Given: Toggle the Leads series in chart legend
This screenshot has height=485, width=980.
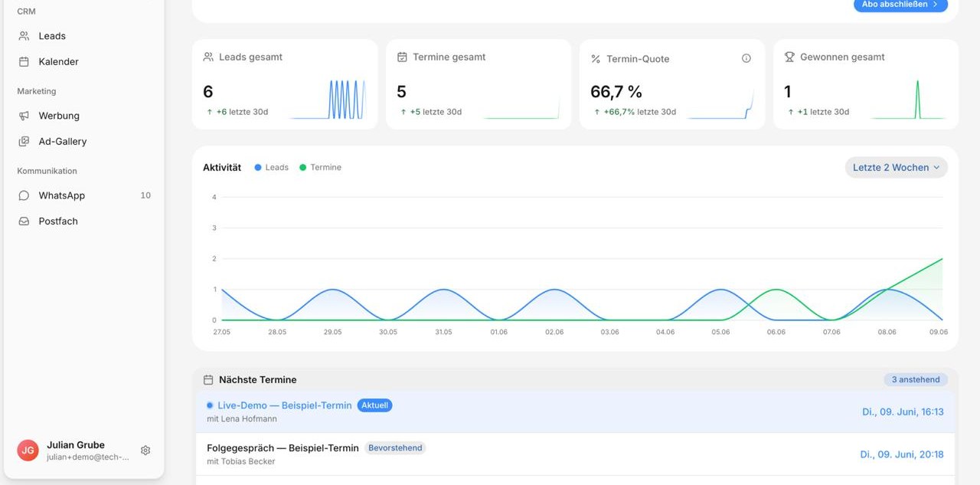Looking at the screenshot, I should click(272, 167).
